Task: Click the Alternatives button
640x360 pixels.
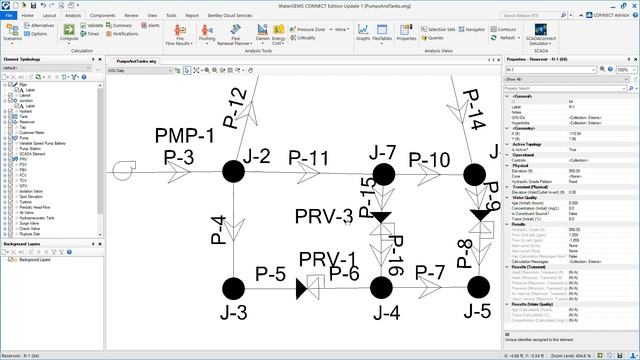Action: 39,25
